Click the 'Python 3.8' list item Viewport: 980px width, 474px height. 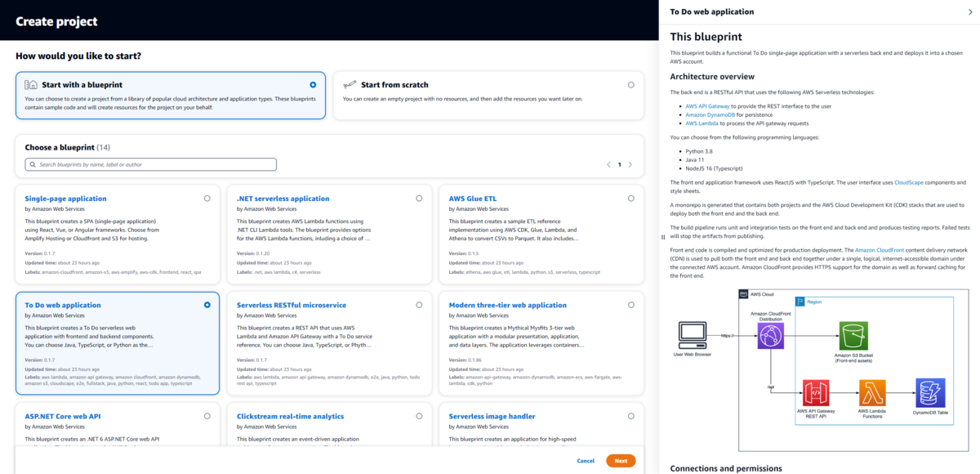[x=701, y=151]
